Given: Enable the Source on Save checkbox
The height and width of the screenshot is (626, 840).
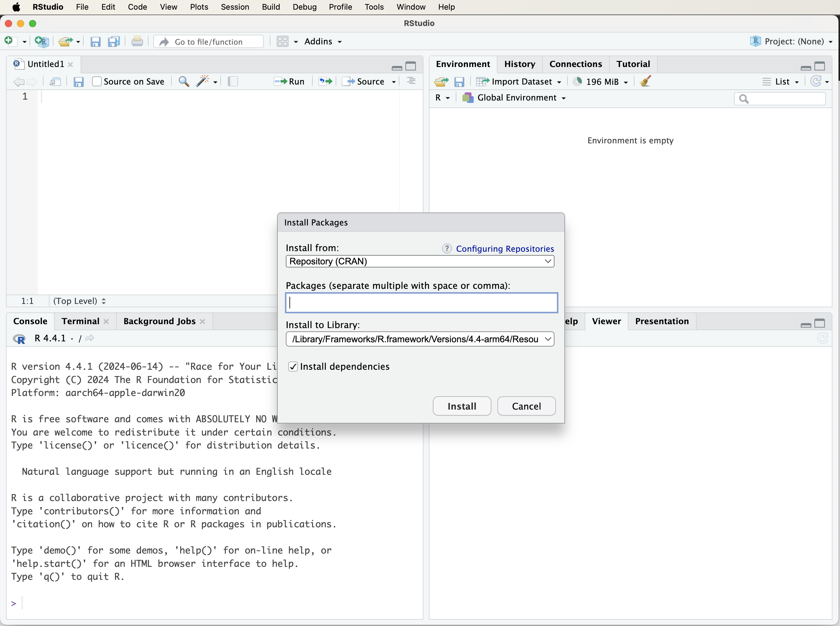Looking at the screenshot, I should [97, 81].
